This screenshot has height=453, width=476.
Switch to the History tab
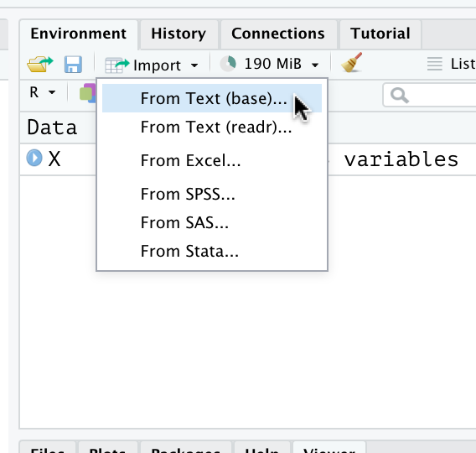(x=178, y=34)
